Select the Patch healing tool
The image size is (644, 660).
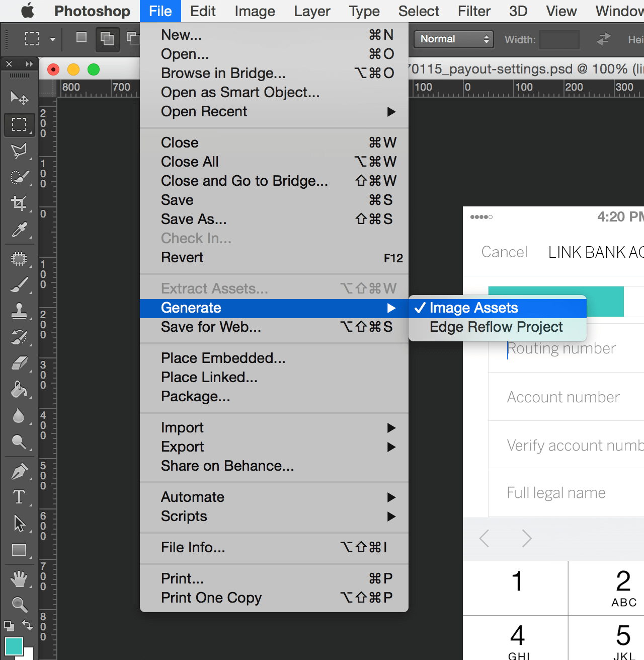19,259
